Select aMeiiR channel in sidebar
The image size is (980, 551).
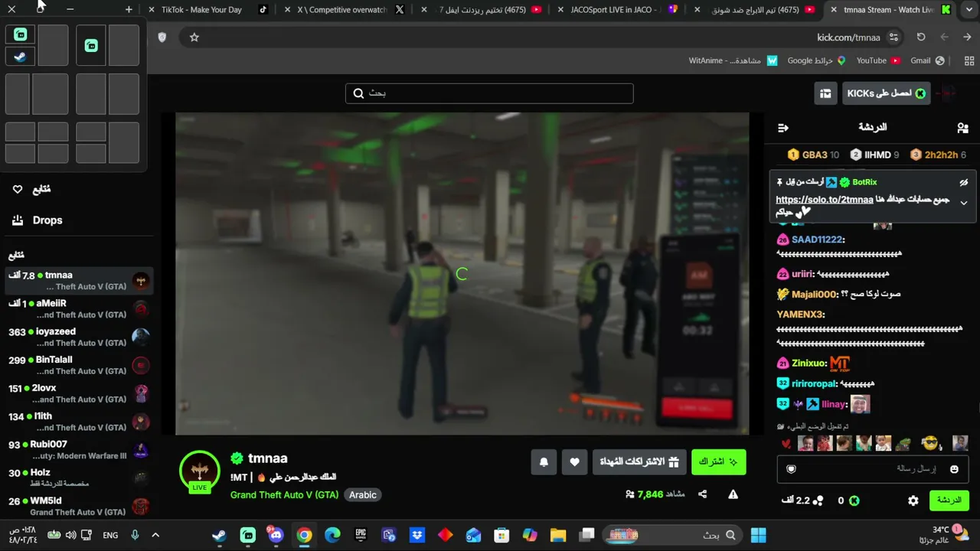pyautogui.click(x=78, y=309)
